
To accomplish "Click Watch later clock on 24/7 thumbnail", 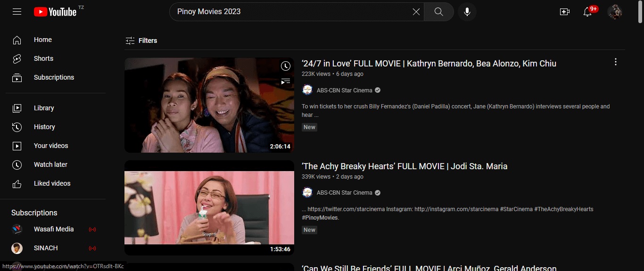I will point(285,66).
